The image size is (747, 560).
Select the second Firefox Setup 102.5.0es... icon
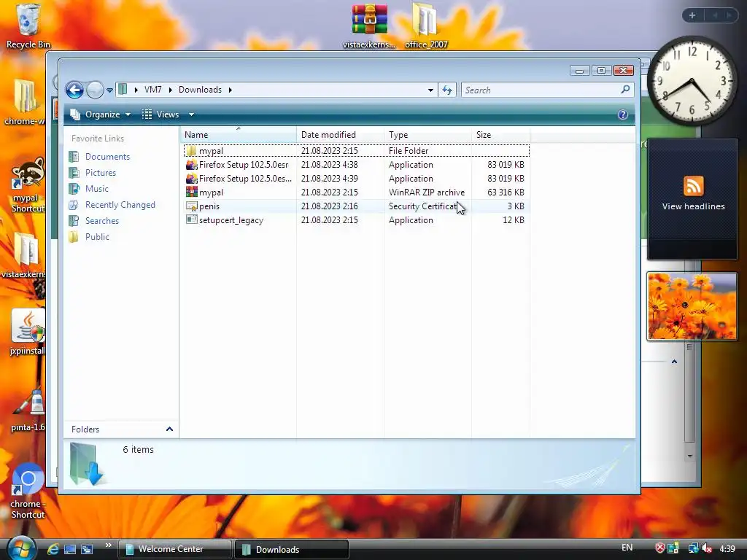click(x=191, y=179)
